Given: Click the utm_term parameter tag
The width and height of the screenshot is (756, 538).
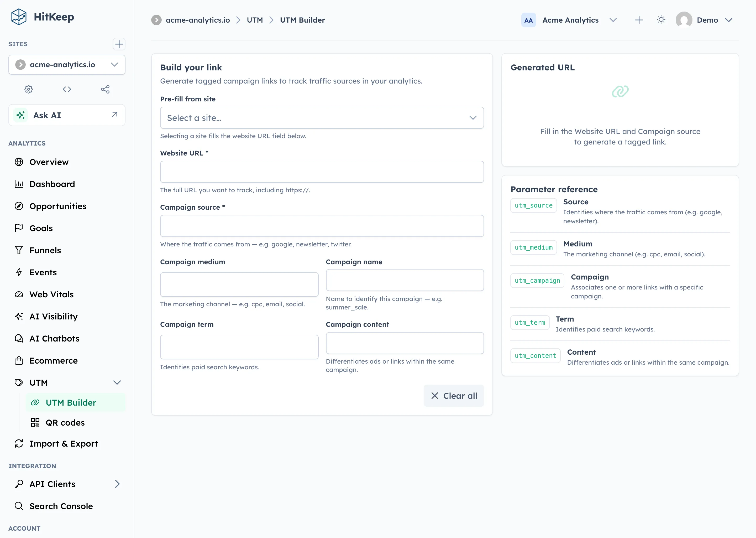Looking at the screenshot, I should [x=530, y=323].
